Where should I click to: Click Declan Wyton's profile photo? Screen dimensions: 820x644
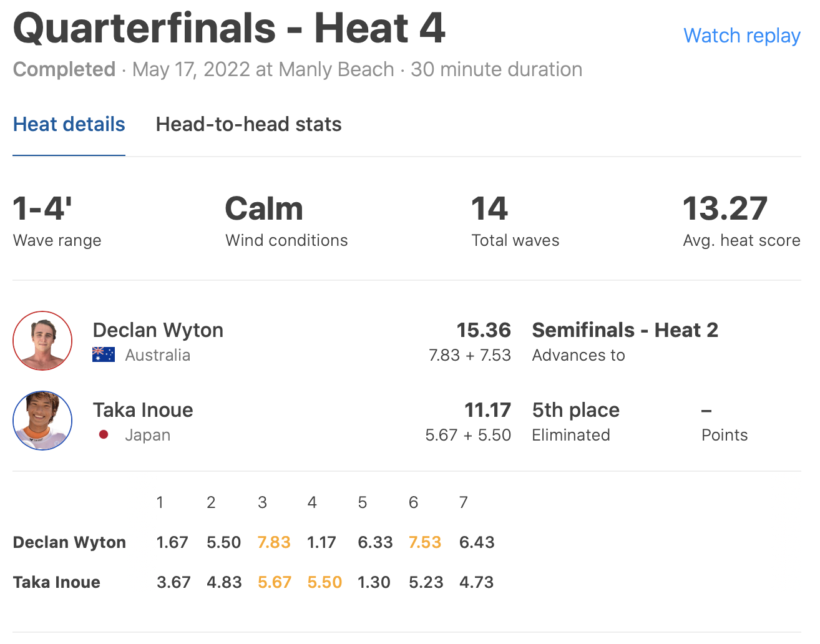42,341
